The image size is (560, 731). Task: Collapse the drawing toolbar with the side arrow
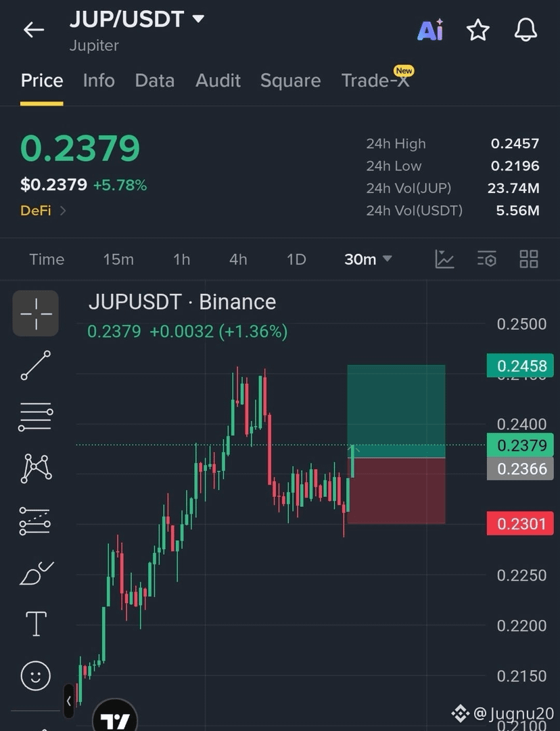coord(69,701)
